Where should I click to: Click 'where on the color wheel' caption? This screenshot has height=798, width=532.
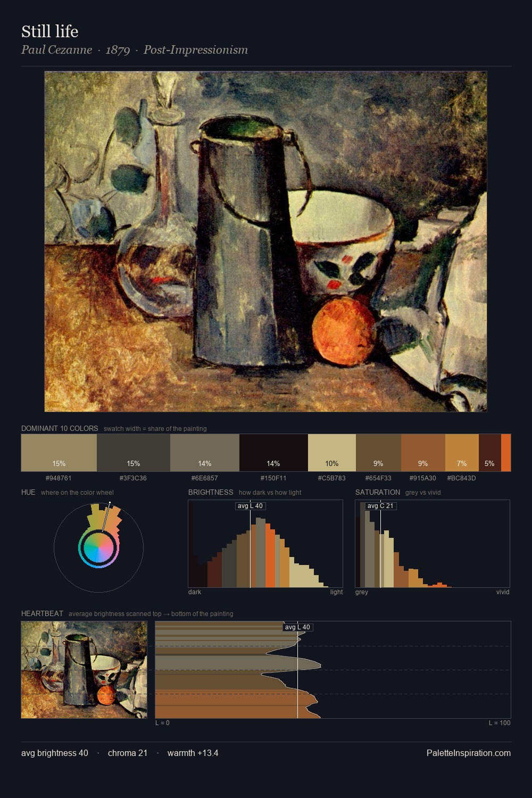tap(77, 493)
